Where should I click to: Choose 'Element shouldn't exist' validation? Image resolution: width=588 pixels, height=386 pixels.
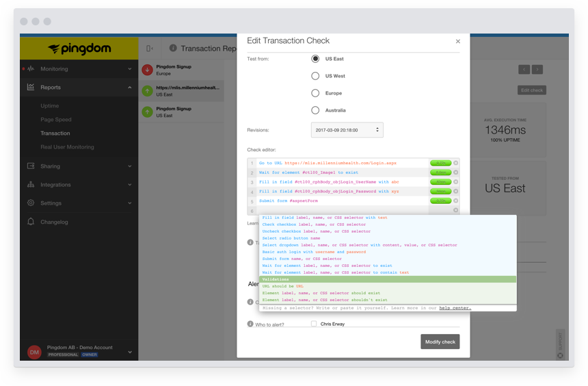(x=325, y=300)
